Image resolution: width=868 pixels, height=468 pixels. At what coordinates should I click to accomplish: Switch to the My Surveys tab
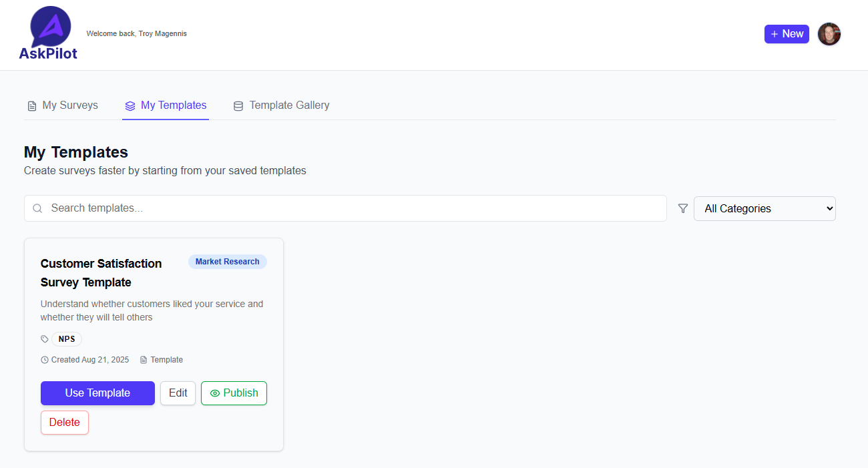tap(69, 105)
